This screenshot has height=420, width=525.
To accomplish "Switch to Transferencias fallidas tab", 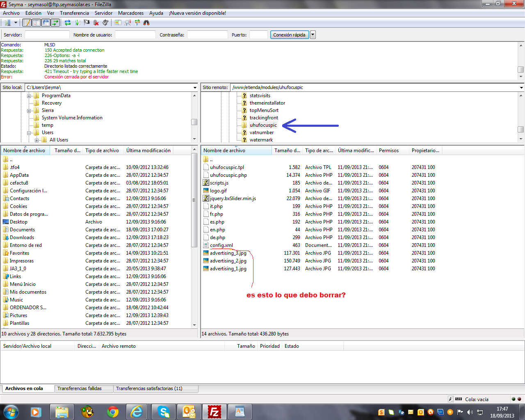I will (x=80, y=388).
